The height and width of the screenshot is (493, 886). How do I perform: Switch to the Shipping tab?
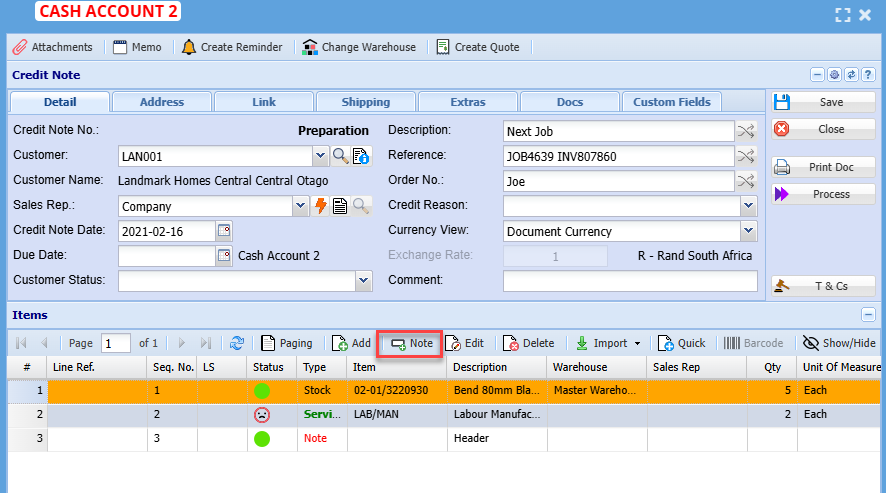[x=365, y=102]
